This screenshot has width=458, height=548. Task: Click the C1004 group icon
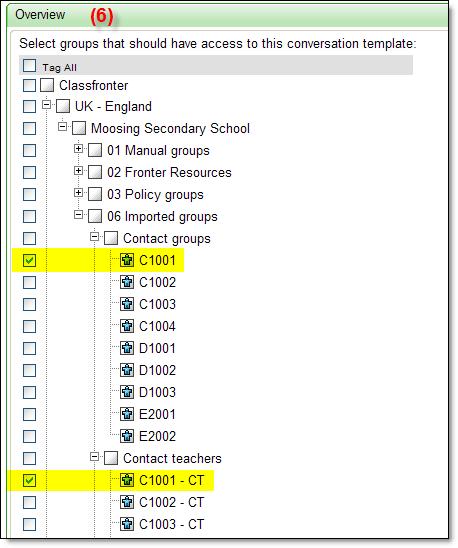point(127,326)
